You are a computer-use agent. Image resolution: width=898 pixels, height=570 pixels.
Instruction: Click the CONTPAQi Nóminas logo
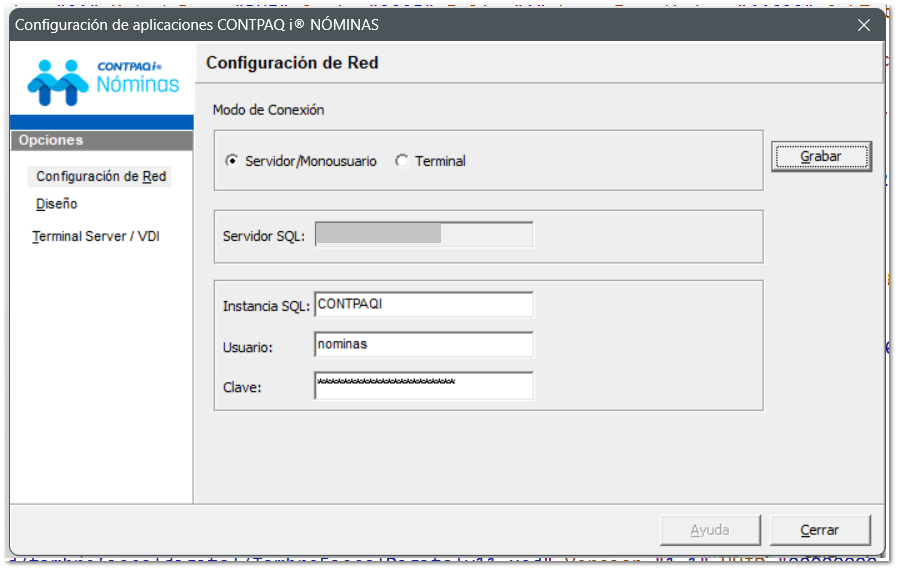click(x=103, y=82)
